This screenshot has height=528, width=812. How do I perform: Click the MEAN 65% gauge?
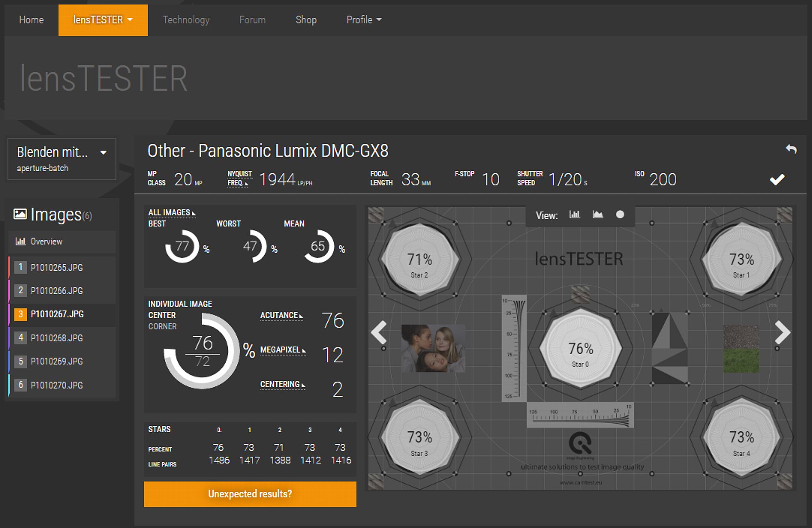tap(318, 246)
